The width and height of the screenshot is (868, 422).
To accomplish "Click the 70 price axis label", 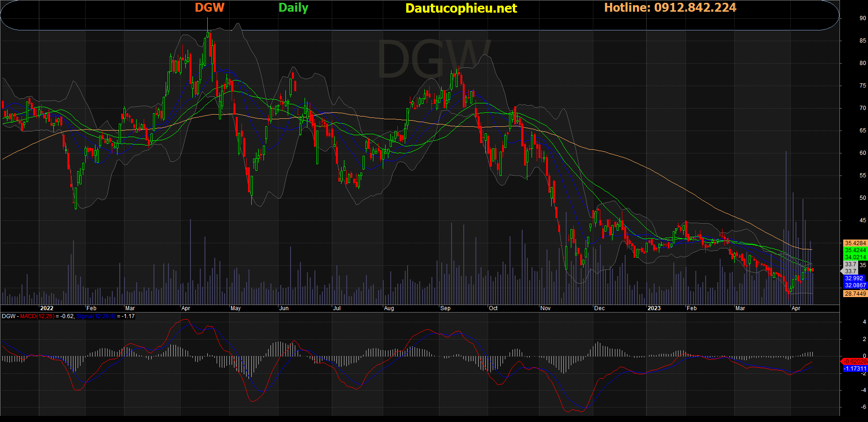I will point(862,108).
